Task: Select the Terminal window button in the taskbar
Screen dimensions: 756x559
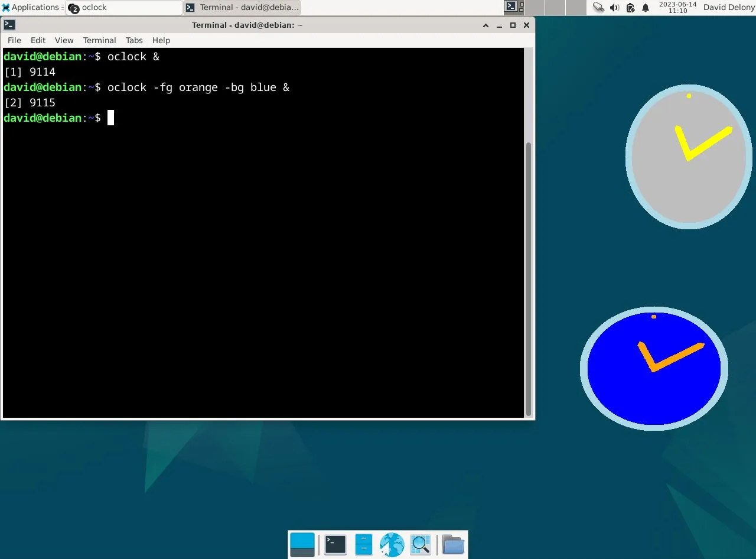Action: click(242, 7)
